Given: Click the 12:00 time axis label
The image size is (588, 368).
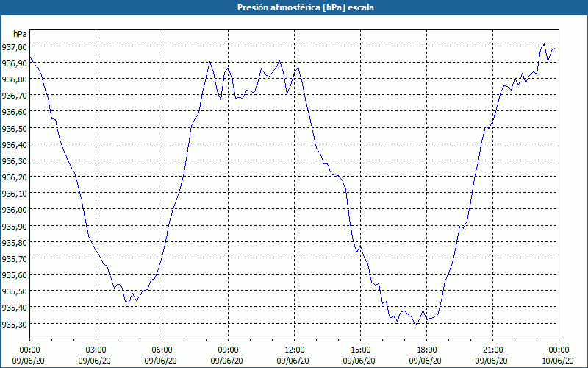Looking at the screenshot, I should point(295,350).
